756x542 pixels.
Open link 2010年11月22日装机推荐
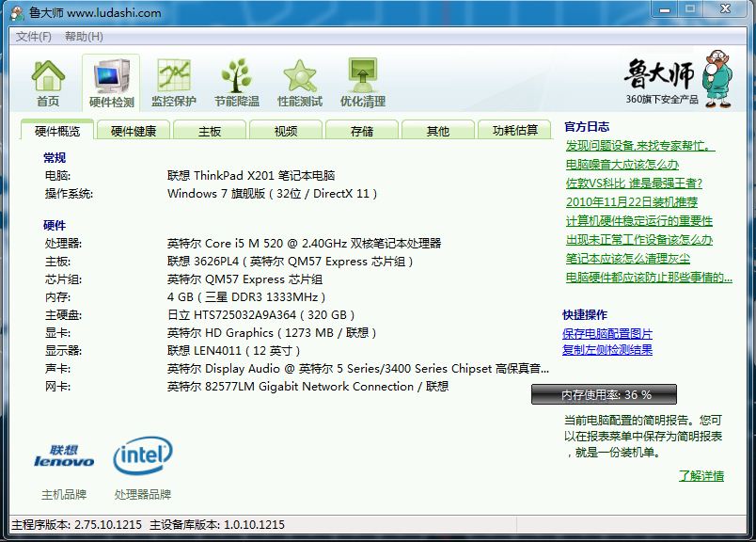tap(632, 202)
